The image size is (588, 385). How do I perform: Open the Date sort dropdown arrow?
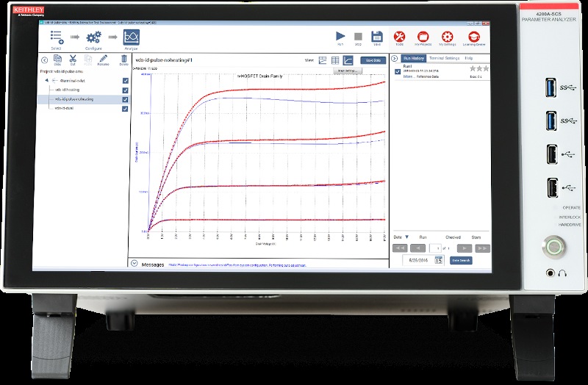tap(406, 237)
